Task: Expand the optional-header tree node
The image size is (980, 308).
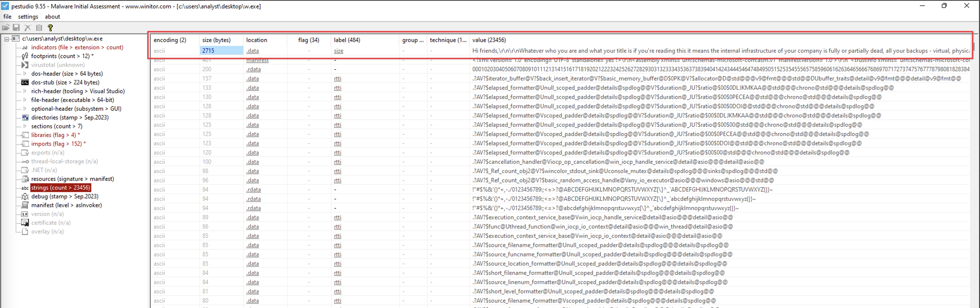Action: (x=25, y=108)
